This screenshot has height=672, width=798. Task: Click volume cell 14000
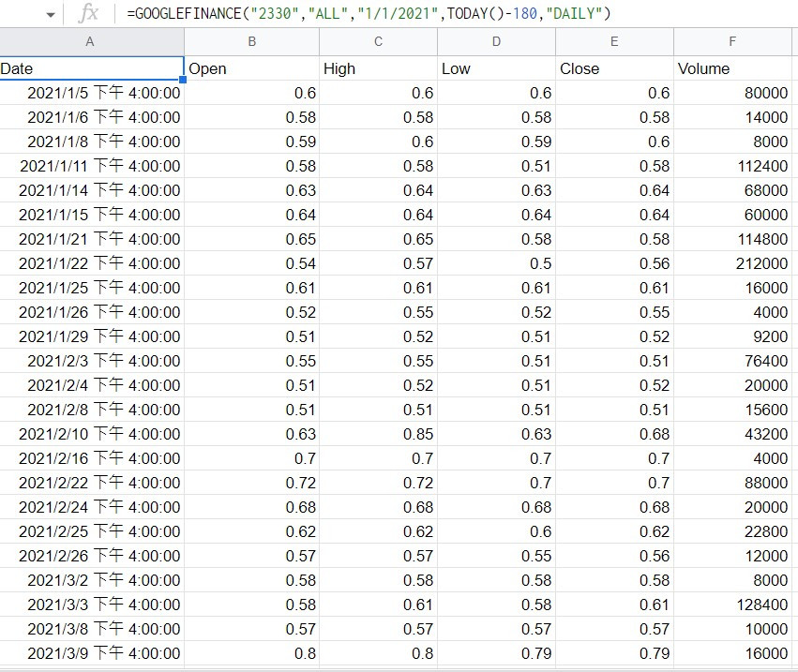(x=732, y=117)
